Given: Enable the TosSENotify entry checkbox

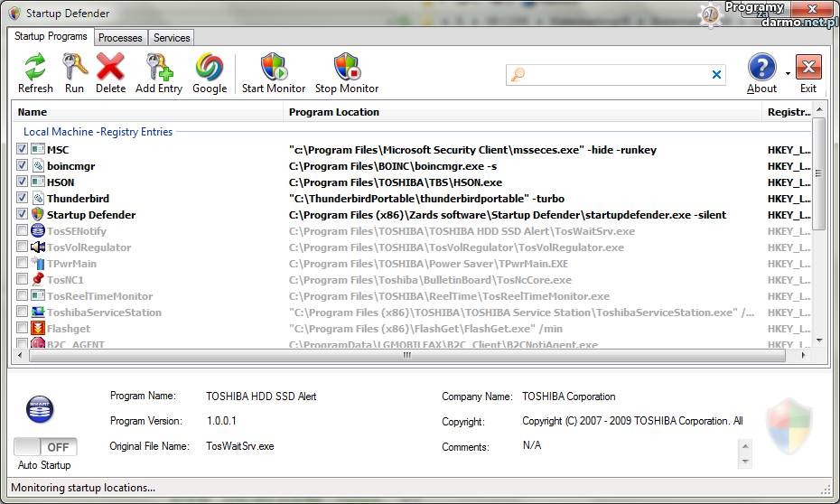Looking at the screenshot, I should (x=23, y=230).
